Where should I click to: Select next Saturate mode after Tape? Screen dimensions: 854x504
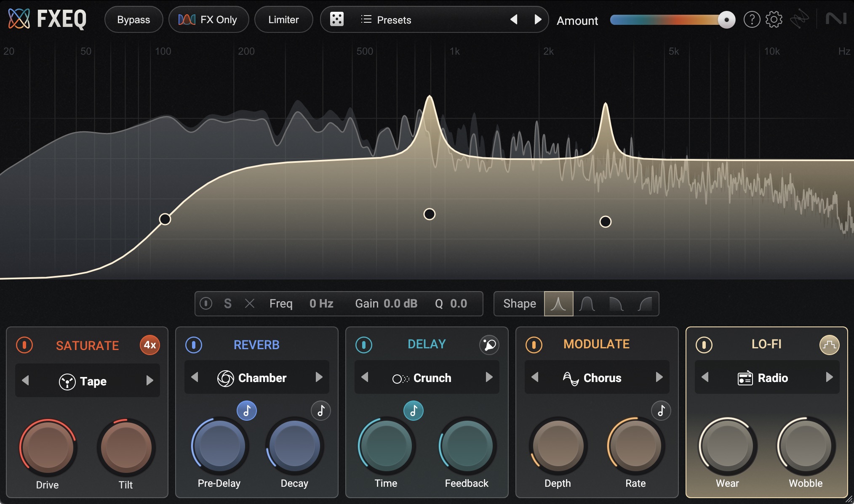coord(149,381)
